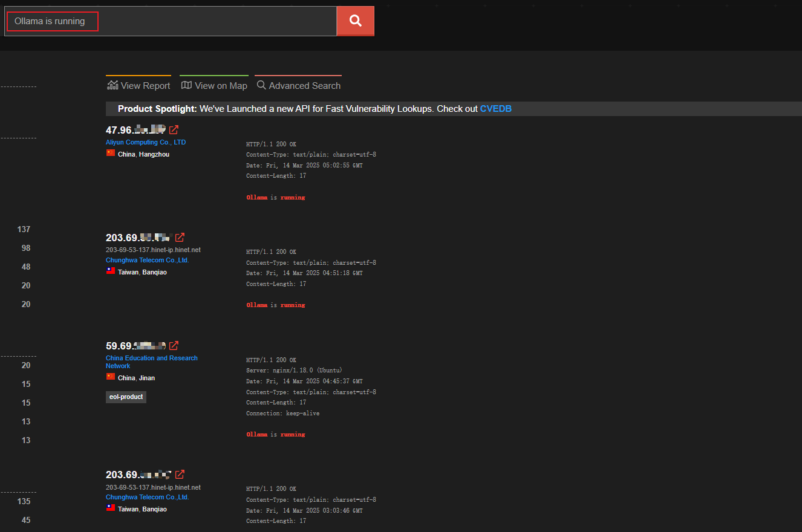The width and height of the screenshot is (802, 532).
Task: Click external link icon of 203.69 result dated 03:03:46
Action: pos(180,475)
